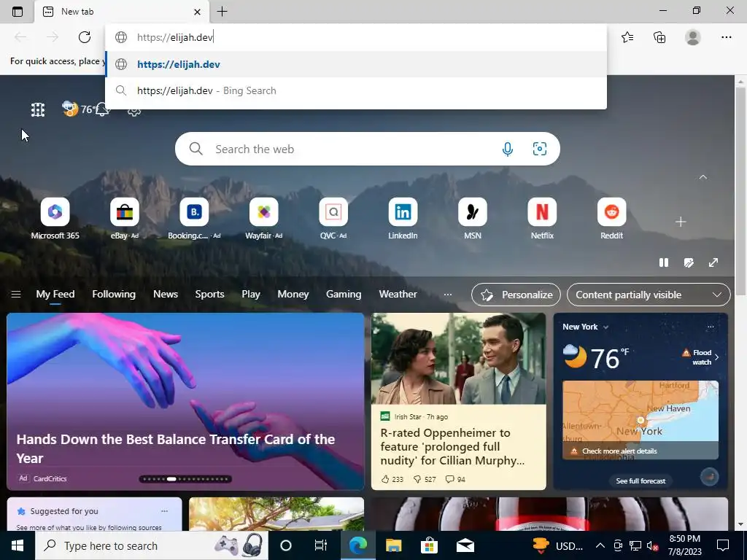Reload the page with refresh icon
Viewport: 747px width, 560px height.
(85, 37)
